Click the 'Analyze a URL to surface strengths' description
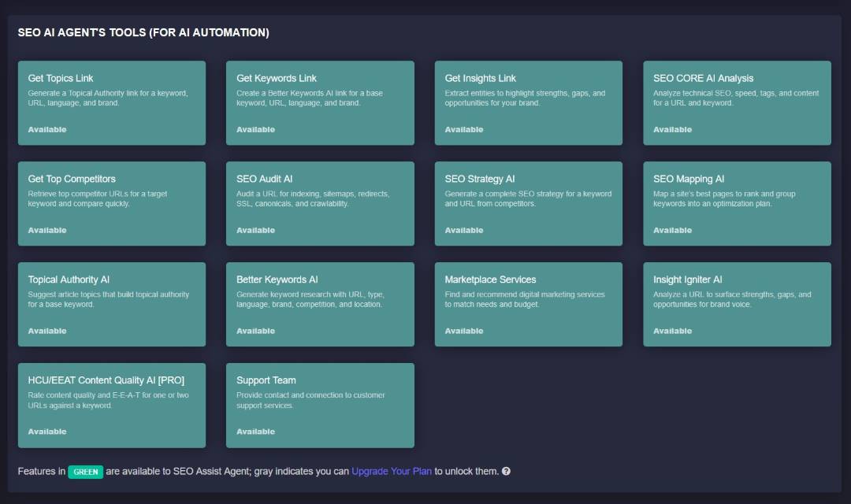851x504 pixels. [x=732, y=299]
